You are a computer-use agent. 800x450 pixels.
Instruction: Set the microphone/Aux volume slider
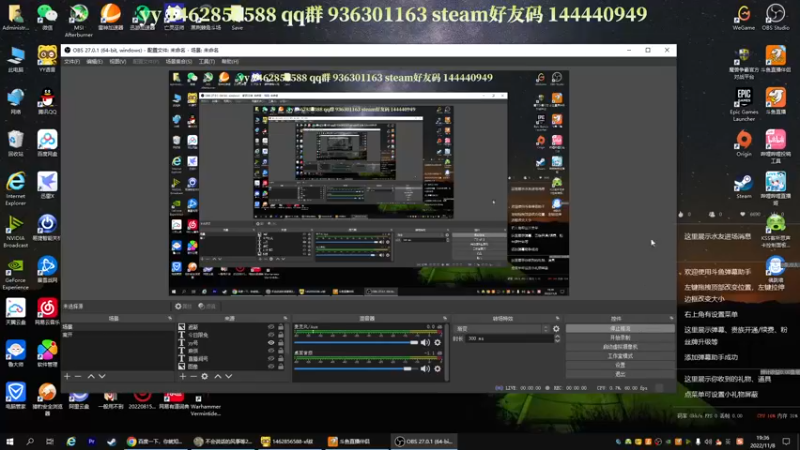[x=356, y=342]
